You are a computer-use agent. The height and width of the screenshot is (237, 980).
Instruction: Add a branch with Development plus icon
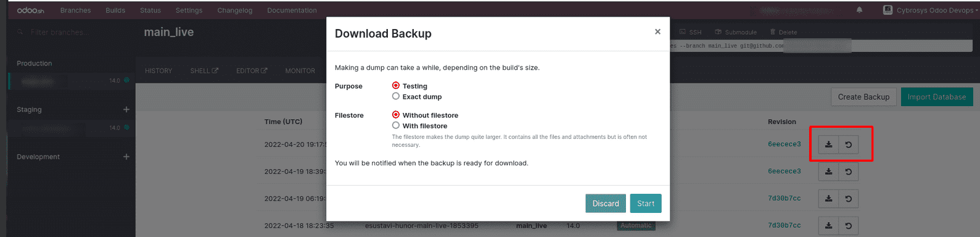point(126,157)
